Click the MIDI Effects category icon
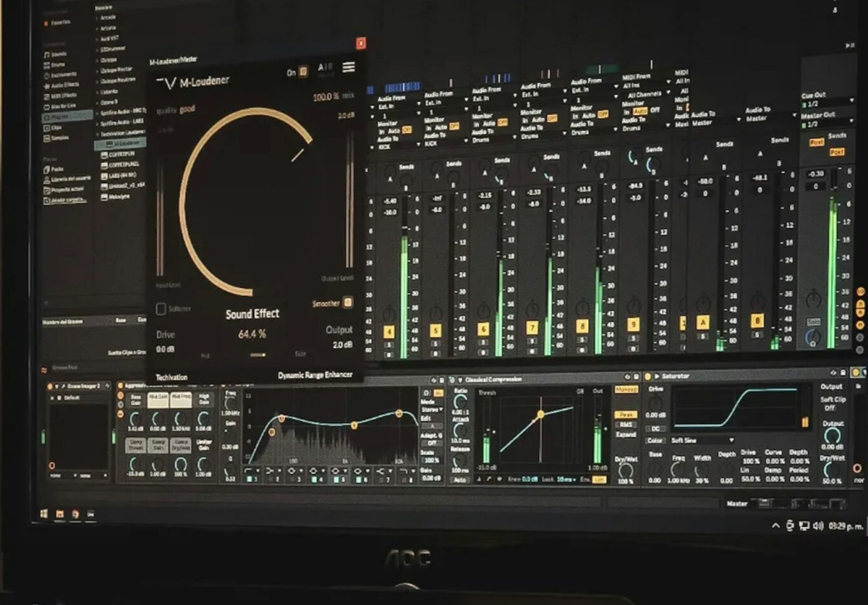868x605 pixels. (x=47, y=97)
